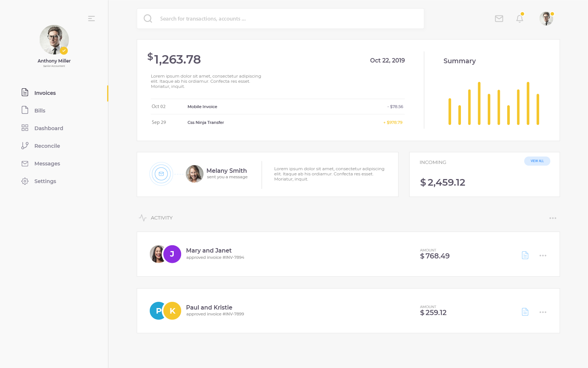Navigate to Dashboard in sidebar
Screen dimensions: 588x368
(x=48, y=128)
